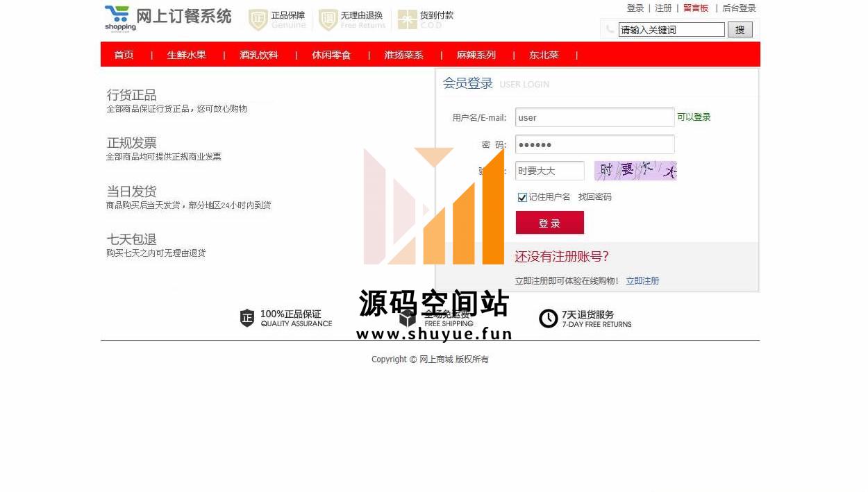Image resolution: width=868 pixels, height=492 pixels.
Task: Toggle the 记住用户名 checkbox
Action: pyautogui.click(x=522, y=198)
